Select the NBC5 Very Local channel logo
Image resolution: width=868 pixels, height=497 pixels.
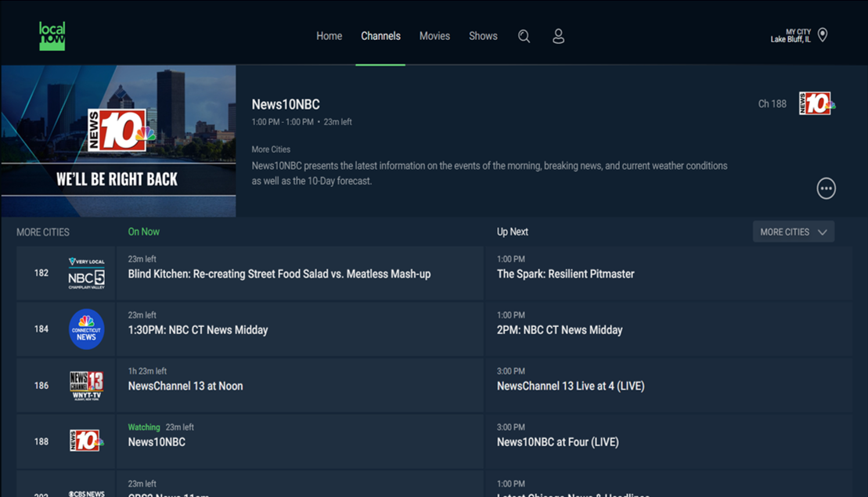coord(86,273)
